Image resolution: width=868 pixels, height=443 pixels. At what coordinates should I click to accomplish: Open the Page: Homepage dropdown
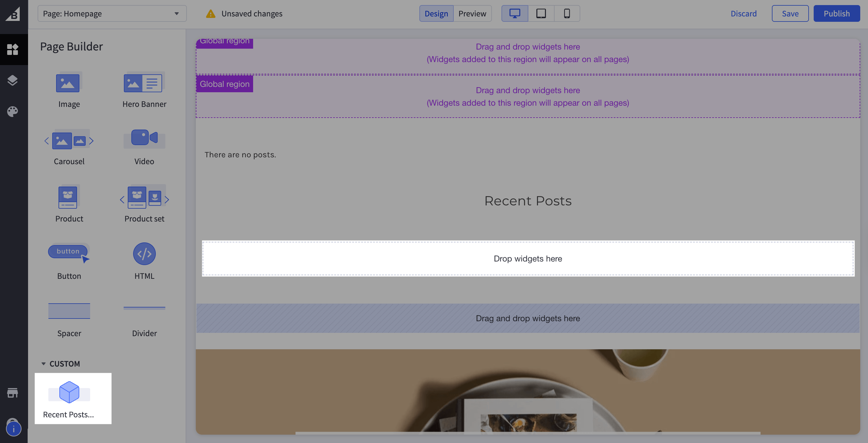[112, 13]
